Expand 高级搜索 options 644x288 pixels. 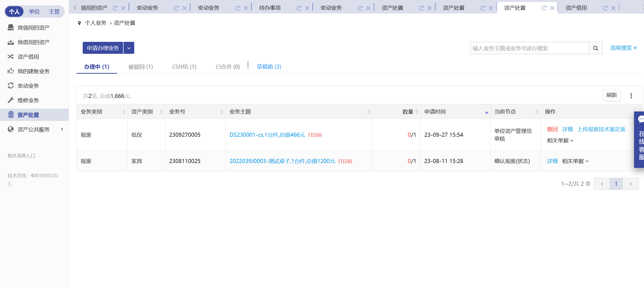click(x=623, y=48)
